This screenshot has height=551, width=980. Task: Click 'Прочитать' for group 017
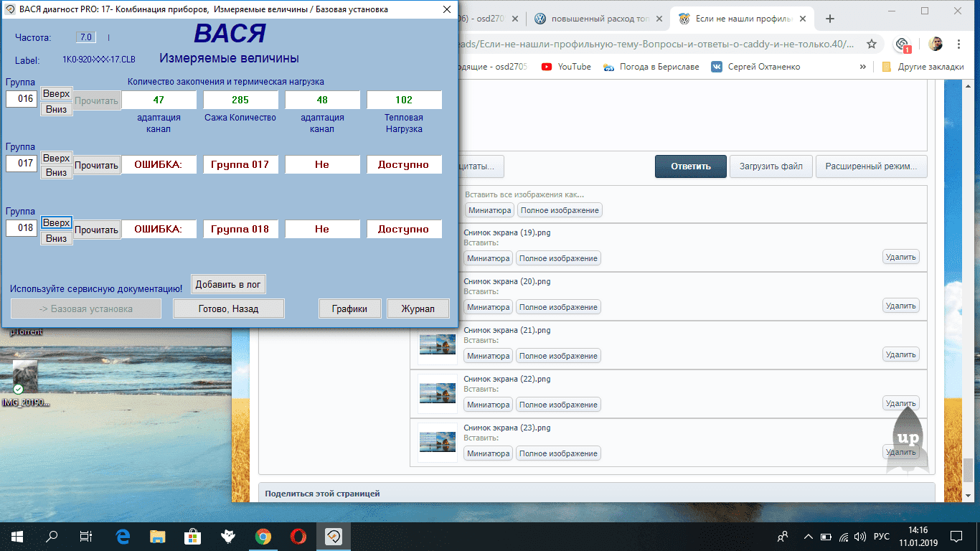pyautogui.click(x=96, y=166)
